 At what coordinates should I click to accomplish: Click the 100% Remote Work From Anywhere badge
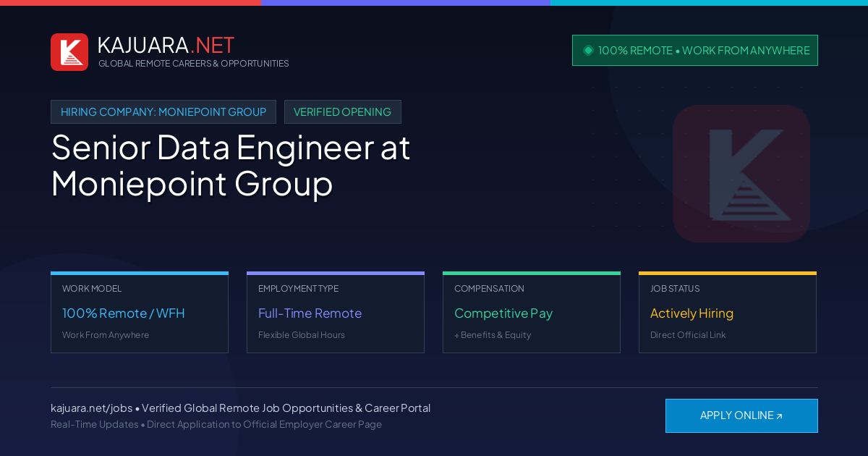(x=695, y=50)
